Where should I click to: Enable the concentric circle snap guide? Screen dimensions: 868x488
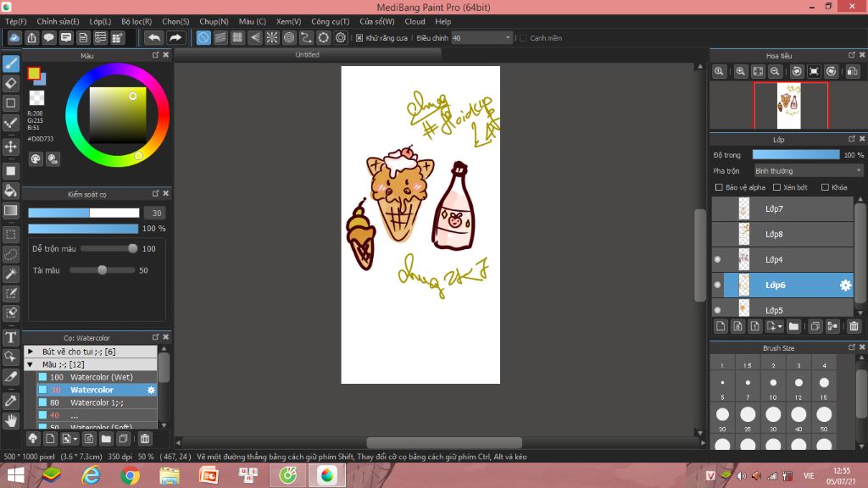click(289, 37)
